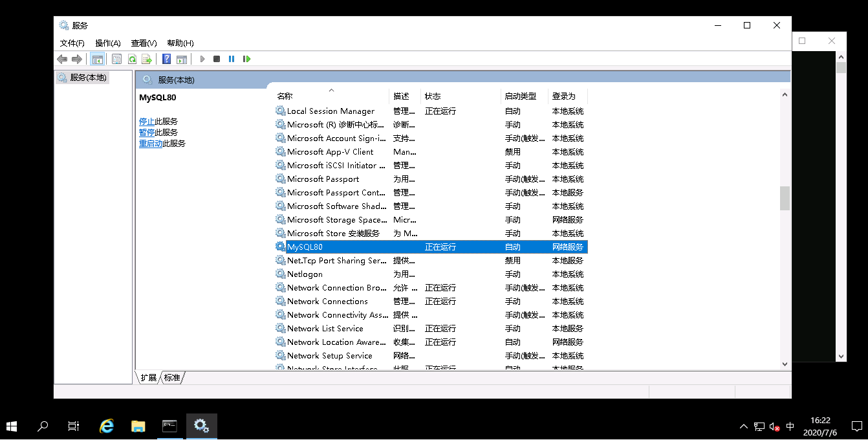Click gear icon beside Network Connectivity Assistant
868x440 pixels.
280,314
